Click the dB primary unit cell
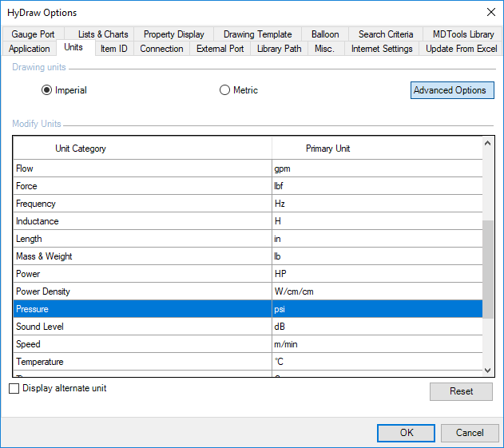The height and width of the screenshot is (448, 504). coord(377,327)
